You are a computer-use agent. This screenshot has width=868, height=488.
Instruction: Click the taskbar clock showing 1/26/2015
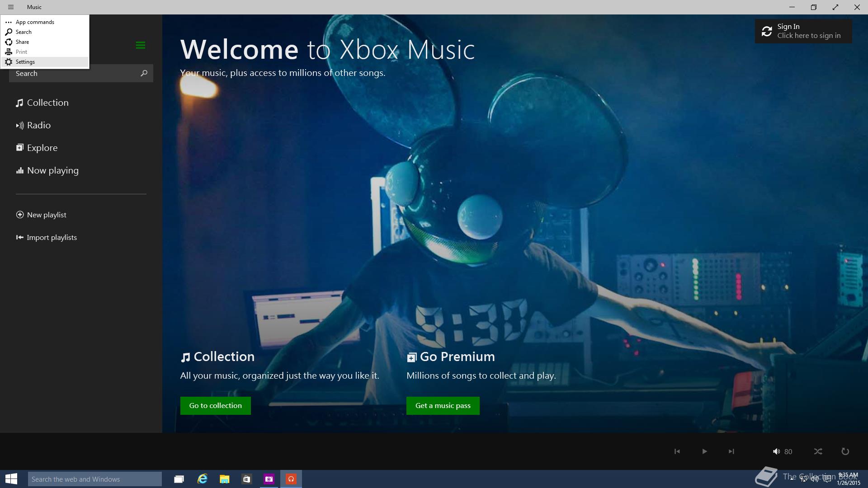848,479
